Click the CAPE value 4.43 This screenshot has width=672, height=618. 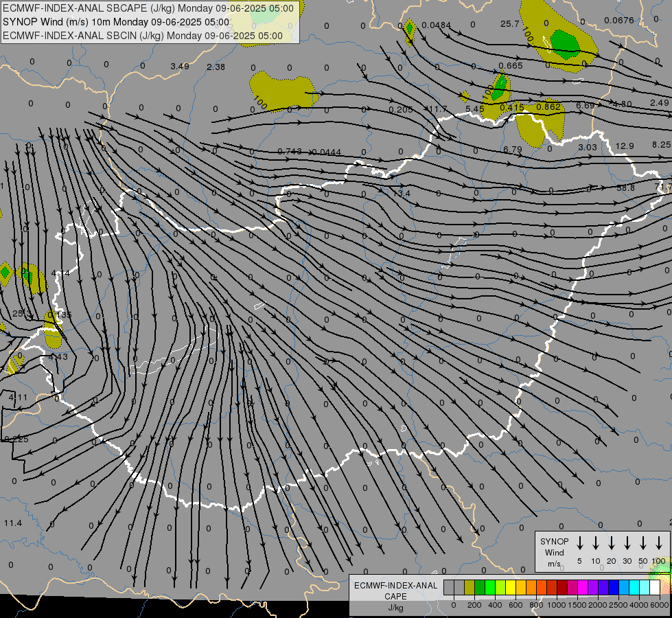[x=58, y=356]
